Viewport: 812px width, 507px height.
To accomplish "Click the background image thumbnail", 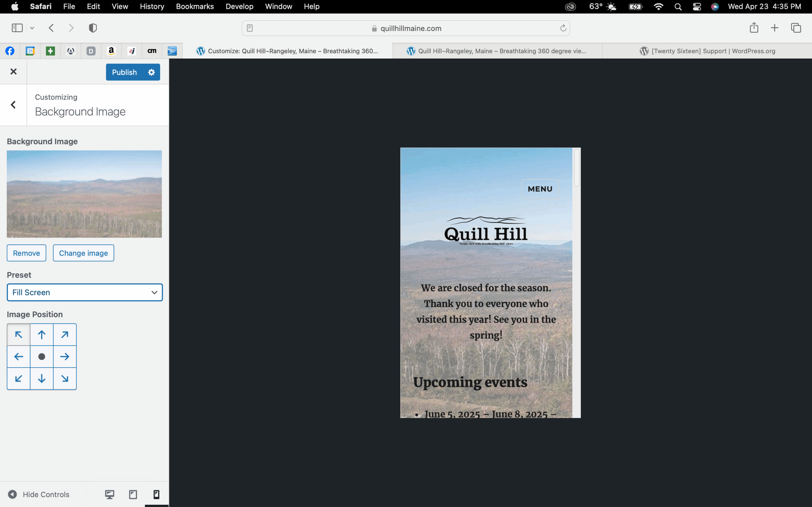I will (84, 194).
